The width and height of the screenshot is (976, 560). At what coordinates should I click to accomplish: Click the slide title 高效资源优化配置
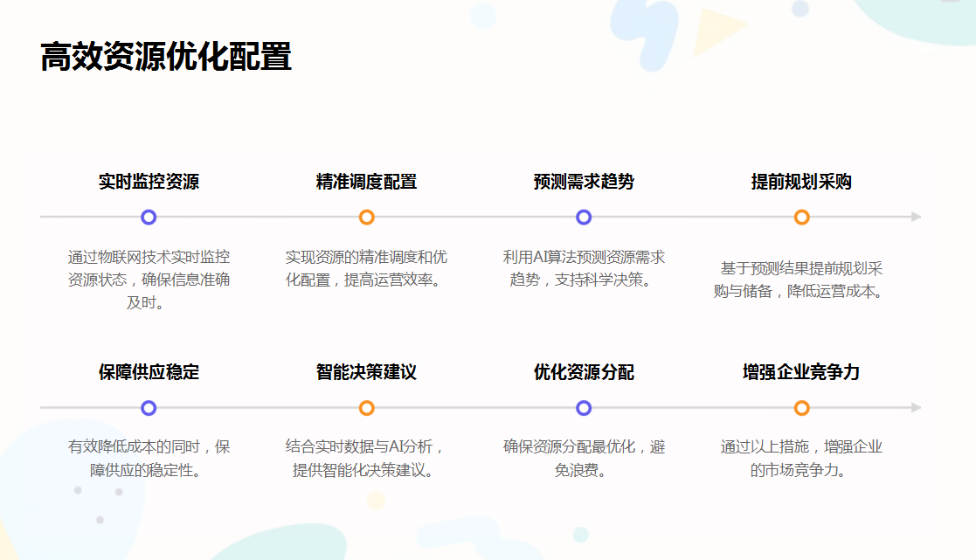point(165,57)
